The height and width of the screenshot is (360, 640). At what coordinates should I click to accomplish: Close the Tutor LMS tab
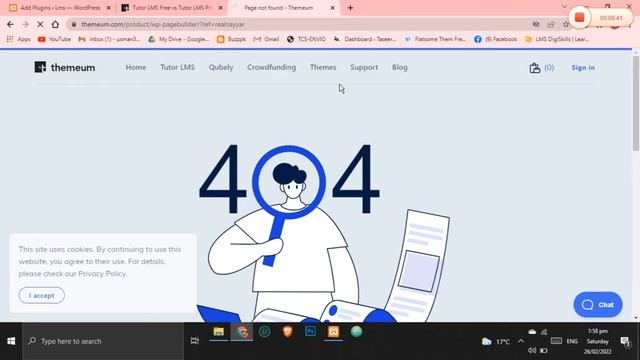click(220, 8)
